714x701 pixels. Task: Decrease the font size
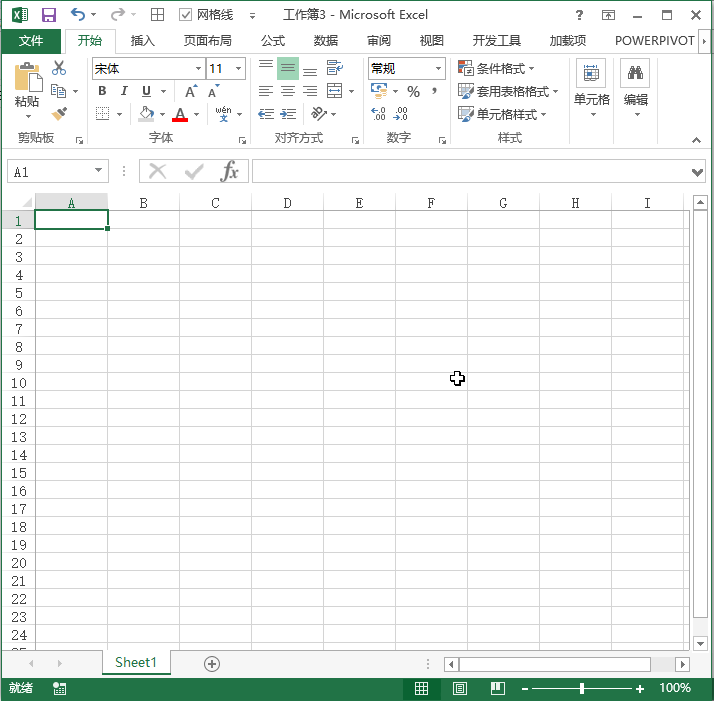point(214,91)
